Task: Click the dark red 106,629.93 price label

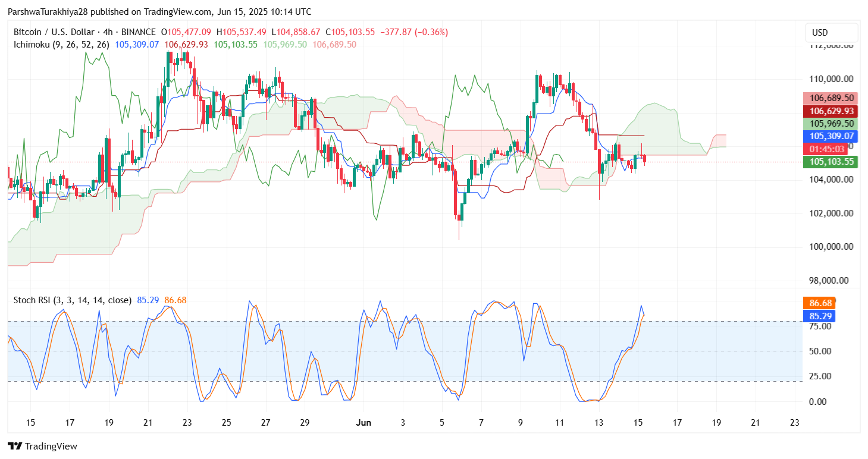Action: click(830, 111)
